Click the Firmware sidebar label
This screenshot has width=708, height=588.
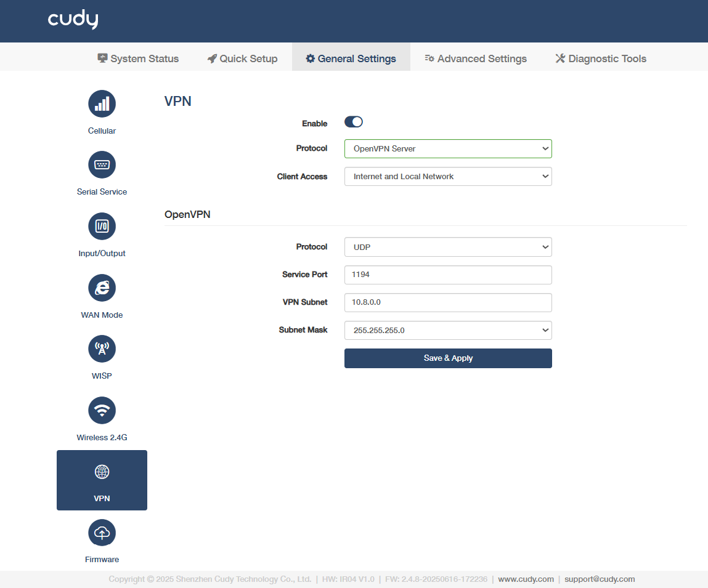[x=102, y=560]
